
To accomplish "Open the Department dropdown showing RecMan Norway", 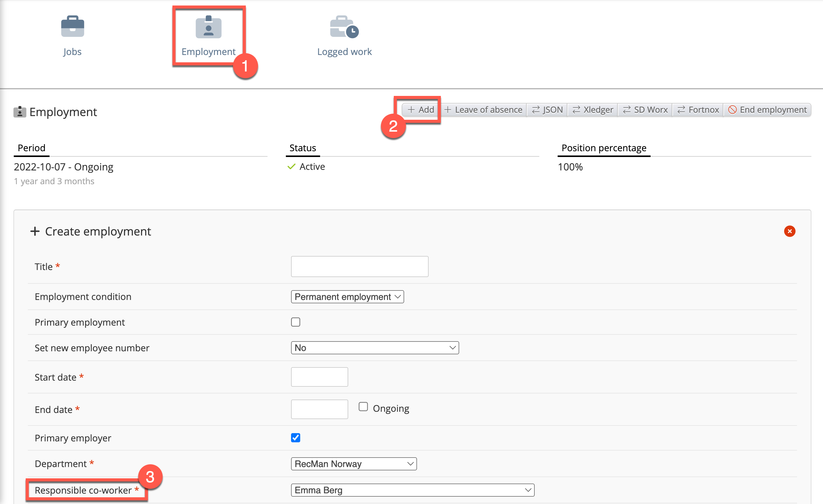I will pyautogui.click(x=353, y=464).
